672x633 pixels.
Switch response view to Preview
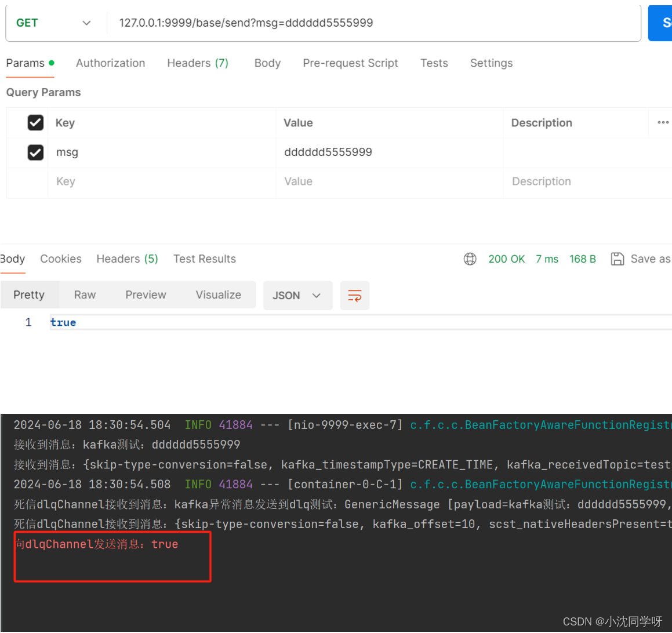pos(145,294)
